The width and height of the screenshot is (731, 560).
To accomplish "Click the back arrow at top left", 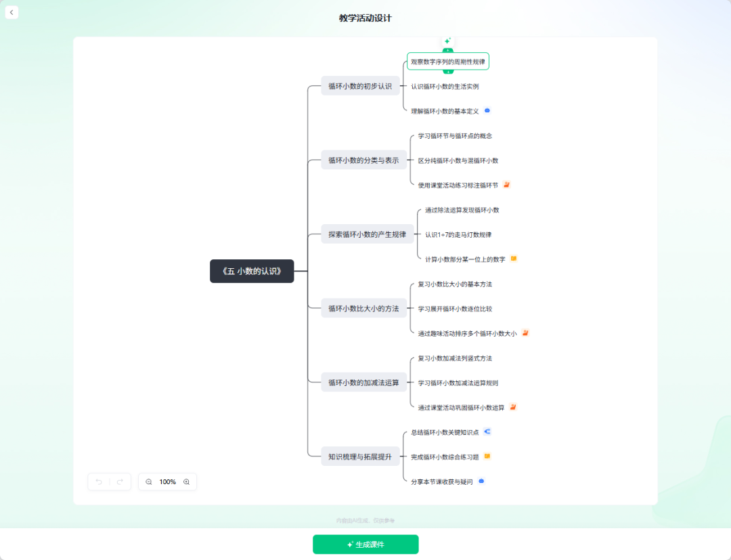I will [12, 12].
